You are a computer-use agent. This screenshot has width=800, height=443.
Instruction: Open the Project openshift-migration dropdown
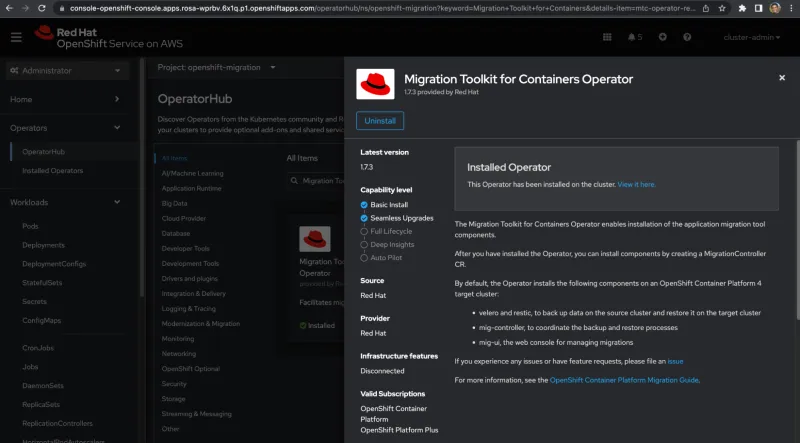pyautogui.click(x=214, y=68)
